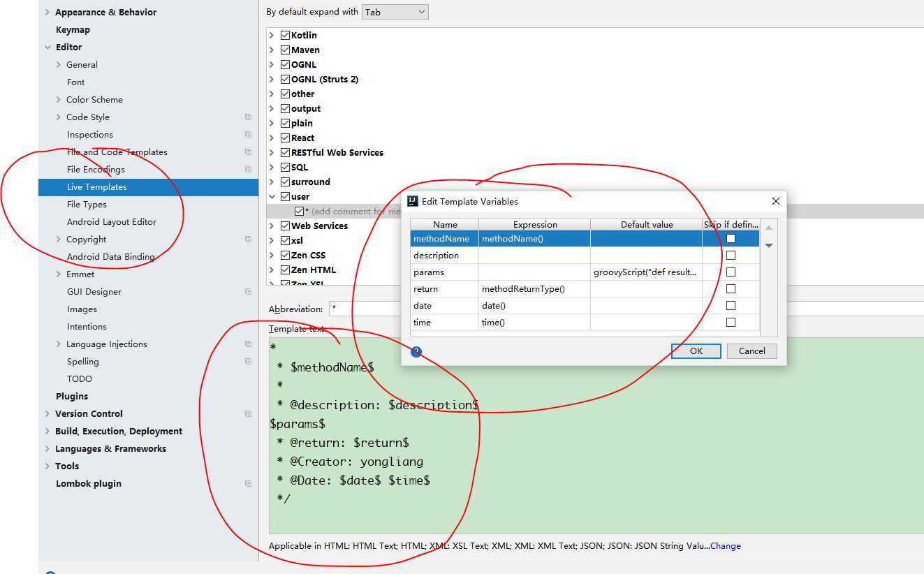The width and height of the screenshot is (924, 574).
Task: Open Images settings page
Action: [82, 309]
